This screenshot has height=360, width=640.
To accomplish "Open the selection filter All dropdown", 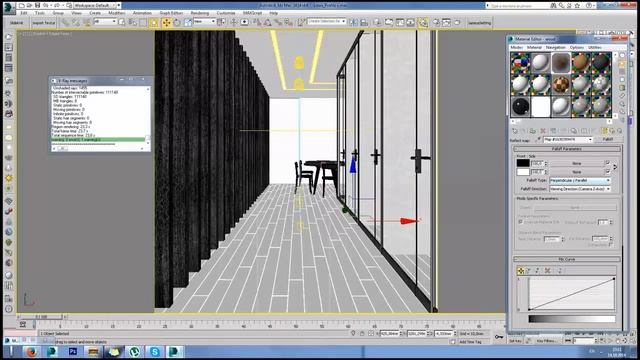I will (105, 21).
